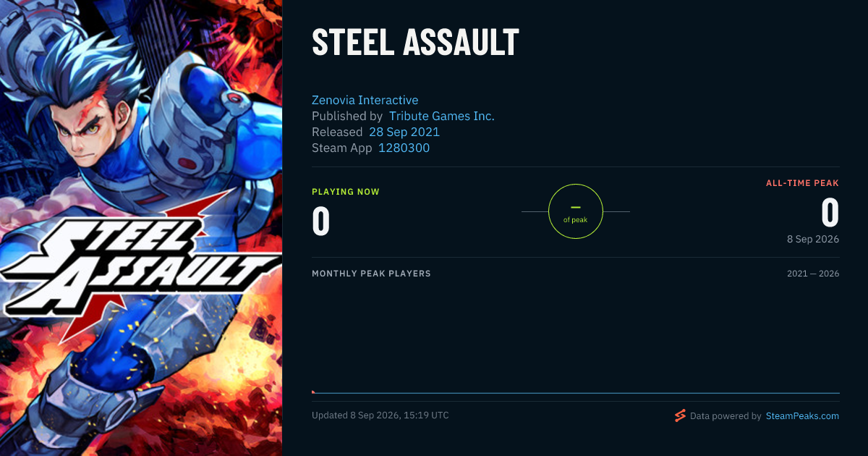Click the 2021 — 2026 range label
868x456 pixels.
tap(814, 274)
